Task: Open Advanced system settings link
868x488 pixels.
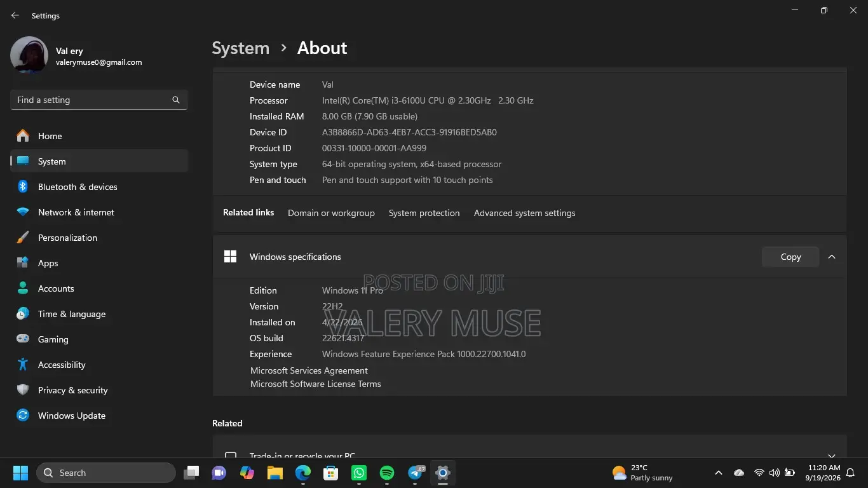Action: point(525,213)
